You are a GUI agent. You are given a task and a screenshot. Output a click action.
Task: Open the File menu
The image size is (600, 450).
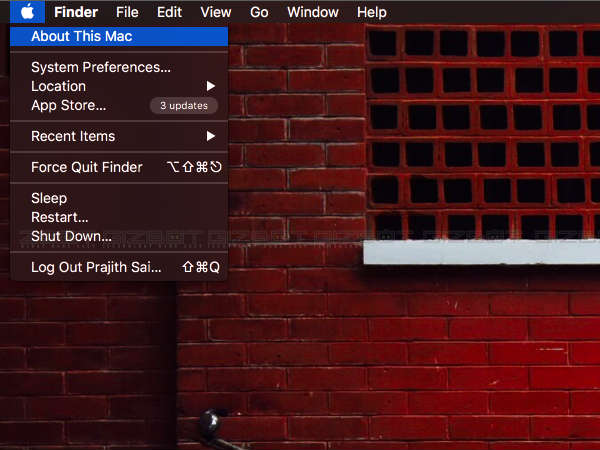click(127, 12)
